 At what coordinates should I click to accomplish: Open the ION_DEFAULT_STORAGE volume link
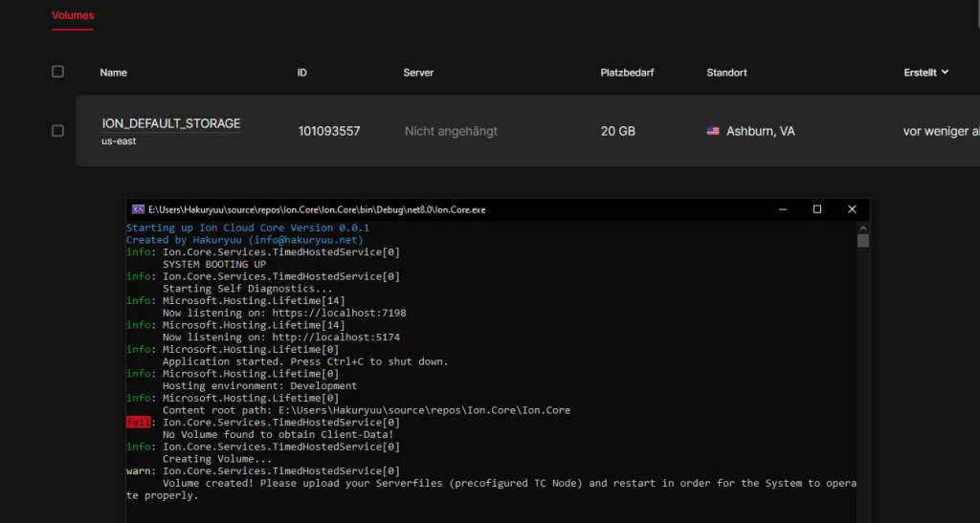[x=171, y=123]
